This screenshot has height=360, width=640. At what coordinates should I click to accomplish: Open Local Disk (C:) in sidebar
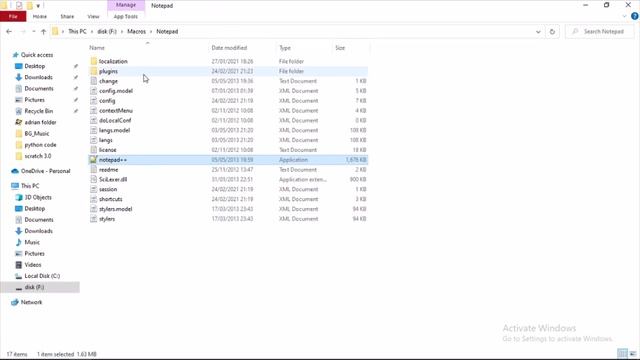coord(42,276)
